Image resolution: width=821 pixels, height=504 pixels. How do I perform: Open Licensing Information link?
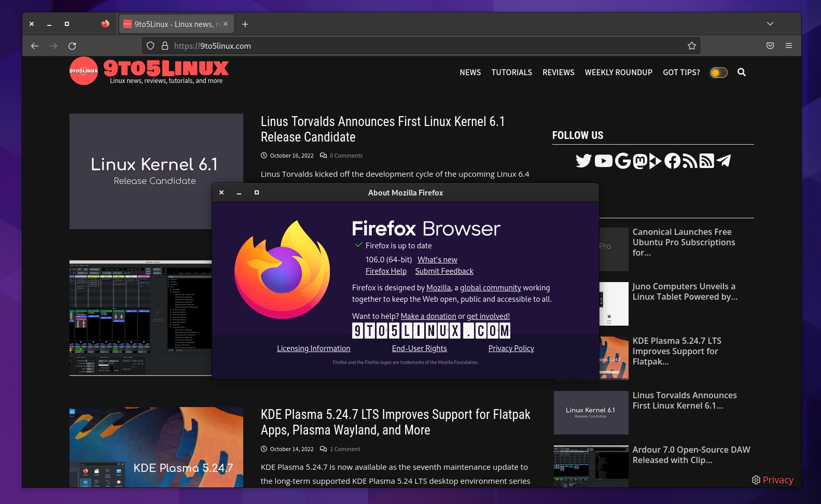(314, 348)
